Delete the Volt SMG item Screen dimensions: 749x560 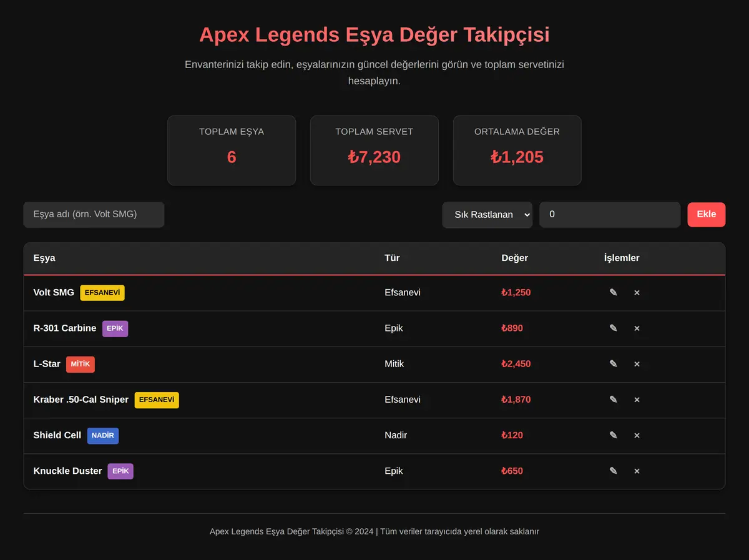tap(637, 292)
